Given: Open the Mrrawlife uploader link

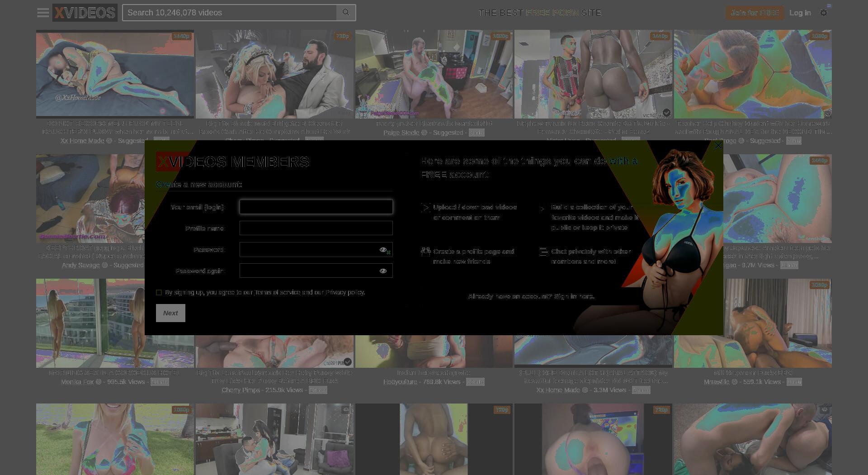Looking at the screenshot, I should tap(717, 382).
